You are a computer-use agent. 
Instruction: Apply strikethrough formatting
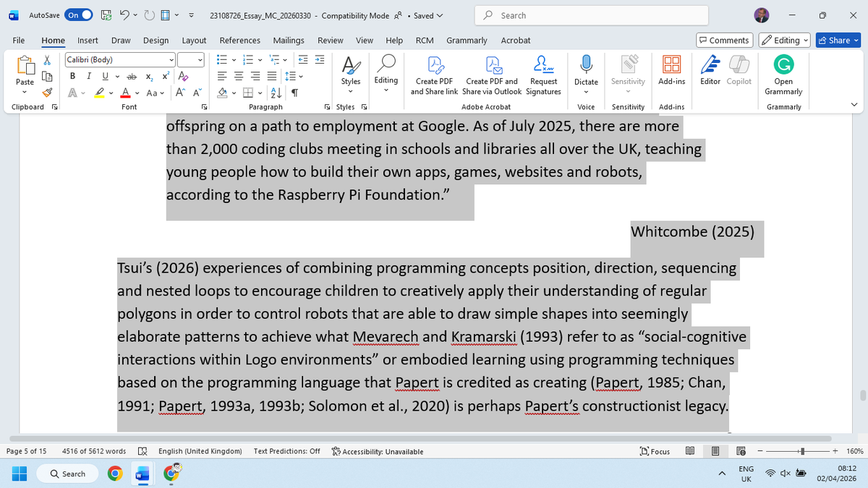pos(132,77)
